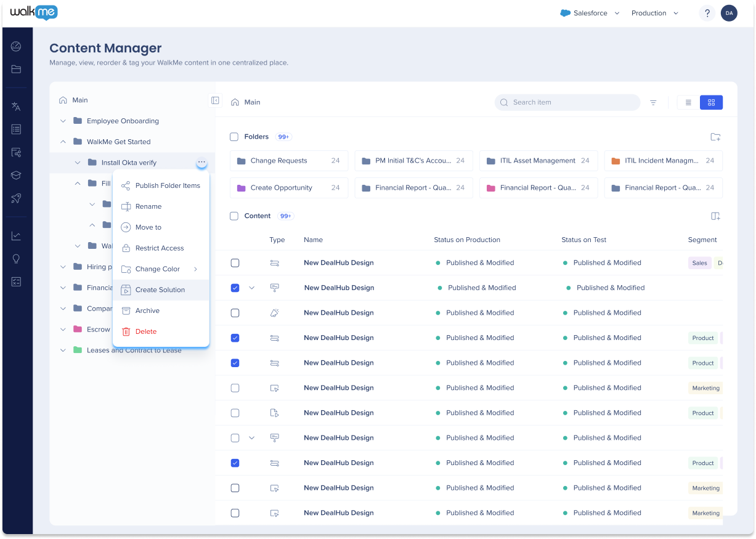756x539 pixels.
Task: Open the checklist survey icon at sidebar bottom
Action: [16, 282]
